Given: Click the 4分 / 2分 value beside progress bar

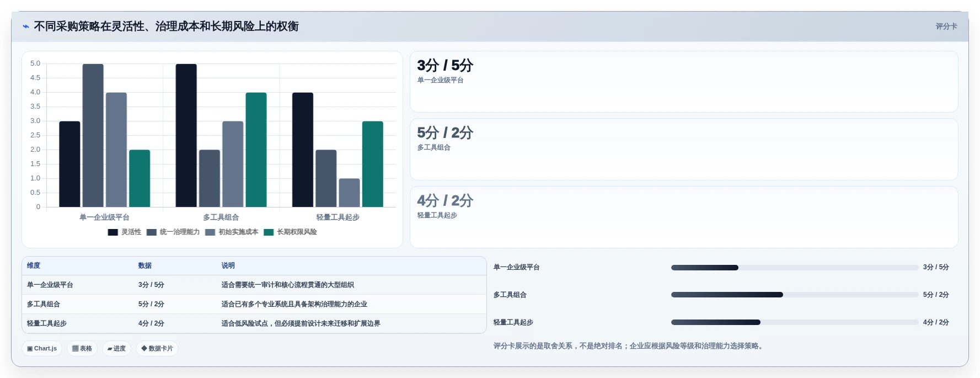Looking at the screenshot, I should [936, 322].
